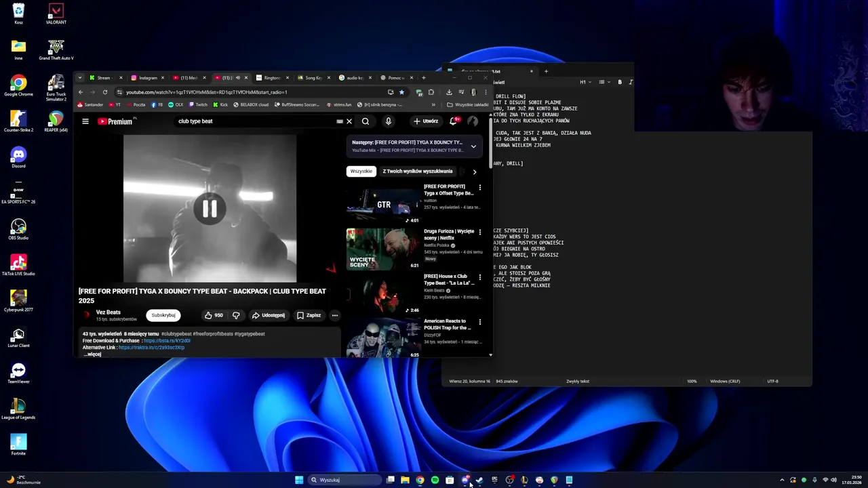Open the bsta.rs download link

(x=167, y=341)
